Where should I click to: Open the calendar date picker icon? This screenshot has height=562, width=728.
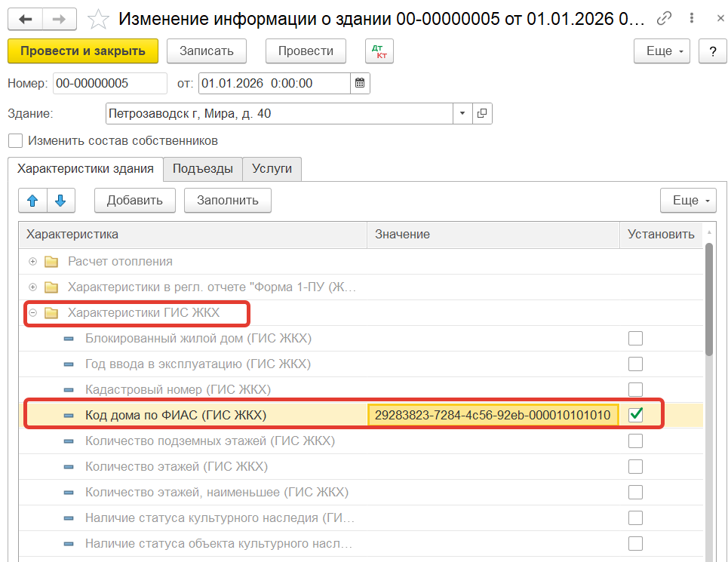click(360, 84)
